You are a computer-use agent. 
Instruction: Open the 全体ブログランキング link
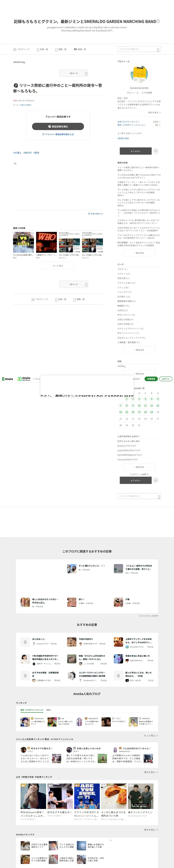[128, 122]
